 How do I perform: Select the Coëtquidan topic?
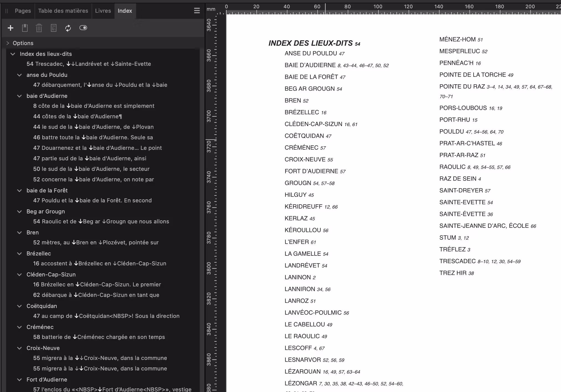point(42,306)
